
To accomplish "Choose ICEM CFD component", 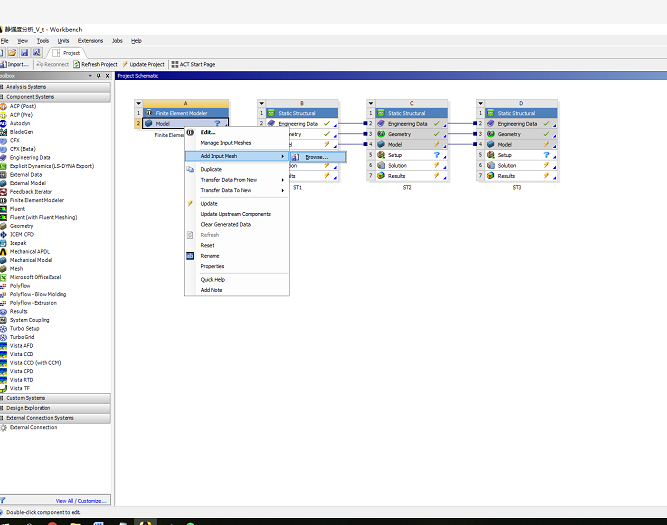I will [x=22, y=234].
